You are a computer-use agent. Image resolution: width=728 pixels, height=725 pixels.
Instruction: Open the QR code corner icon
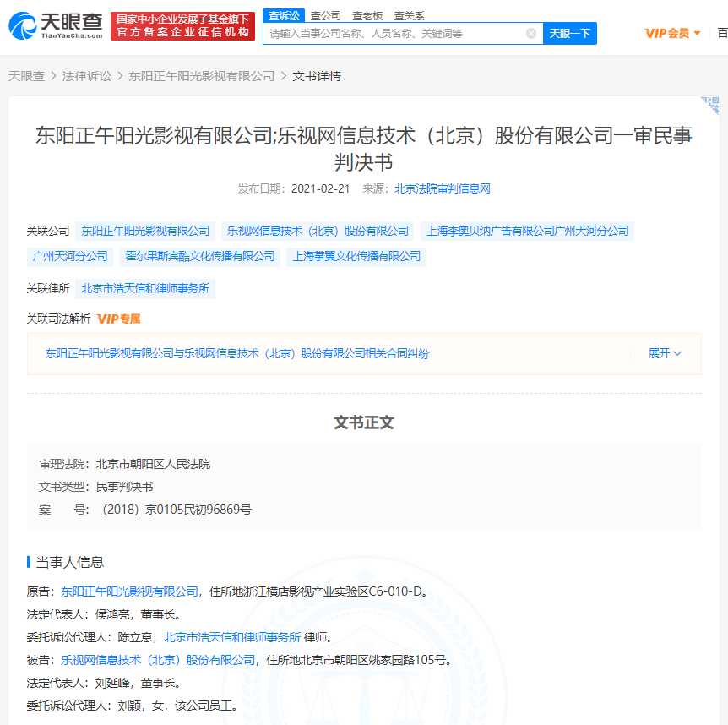(710, 106)
